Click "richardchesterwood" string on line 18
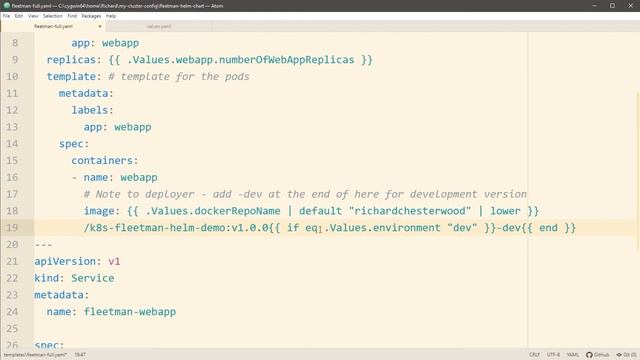 410,211
